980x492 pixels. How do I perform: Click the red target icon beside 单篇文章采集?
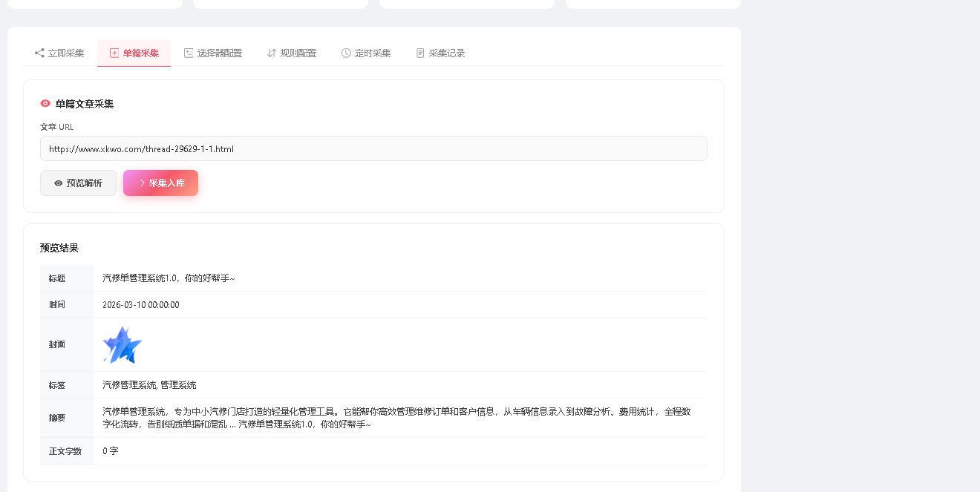point(45,103)
